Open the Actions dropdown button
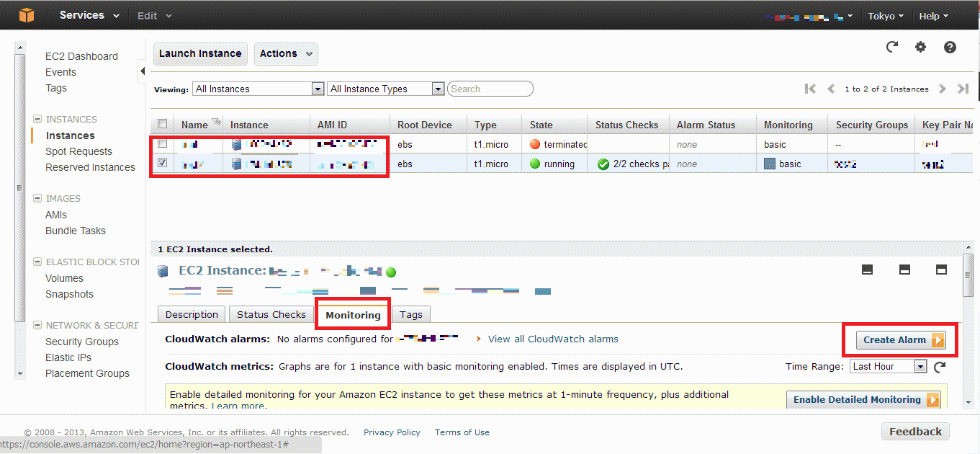980x454 pixels. 286,54
